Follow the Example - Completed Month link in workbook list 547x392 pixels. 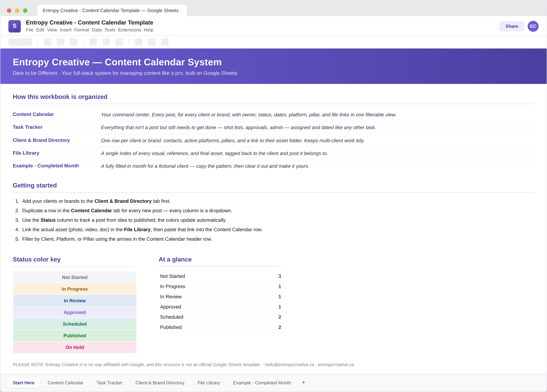[x=46, y=166]
